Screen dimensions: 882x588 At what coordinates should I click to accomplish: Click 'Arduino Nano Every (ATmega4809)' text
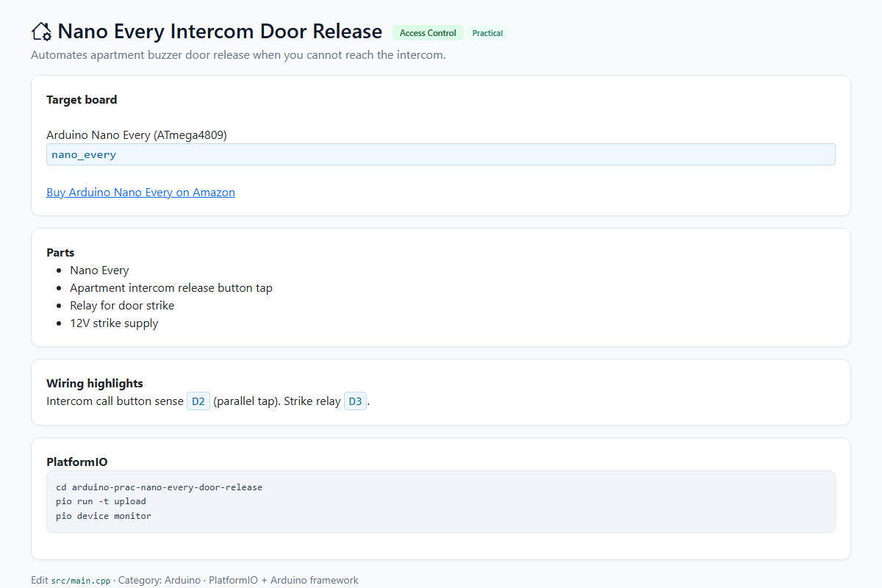click(137, 135)
